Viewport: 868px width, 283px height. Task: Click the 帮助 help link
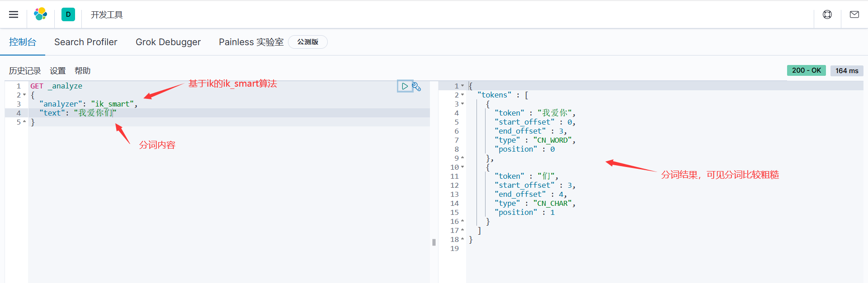[82, 71]
